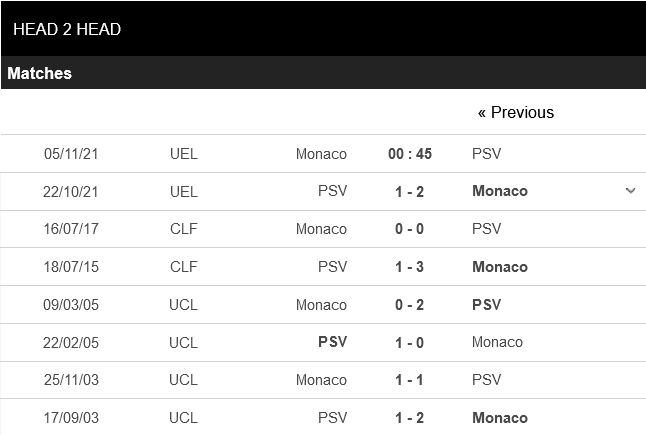
Task: Click PSV away team in 05/11/21 row
Action: click(x=487, y=154)
